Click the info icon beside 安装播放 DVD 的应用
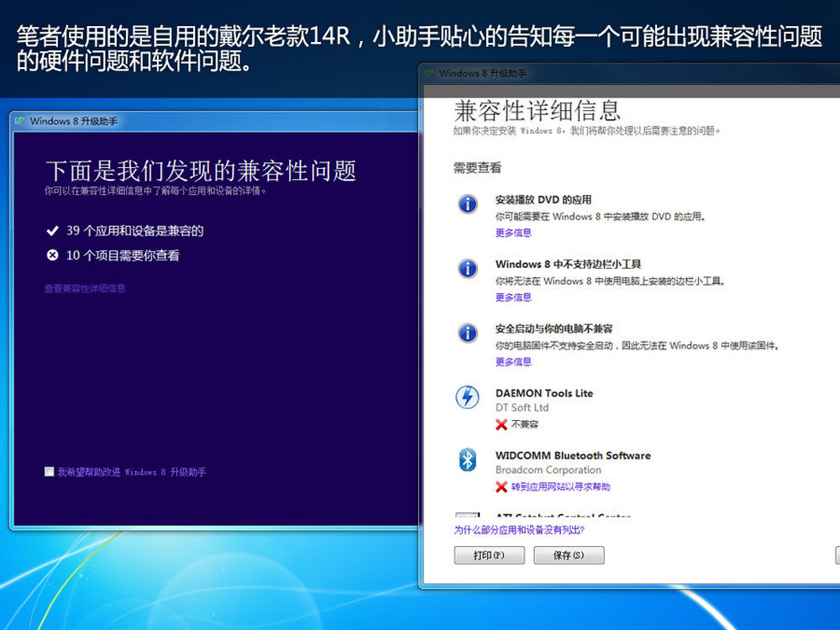This screenshot has width=840, height=630. tap(468, 204)
